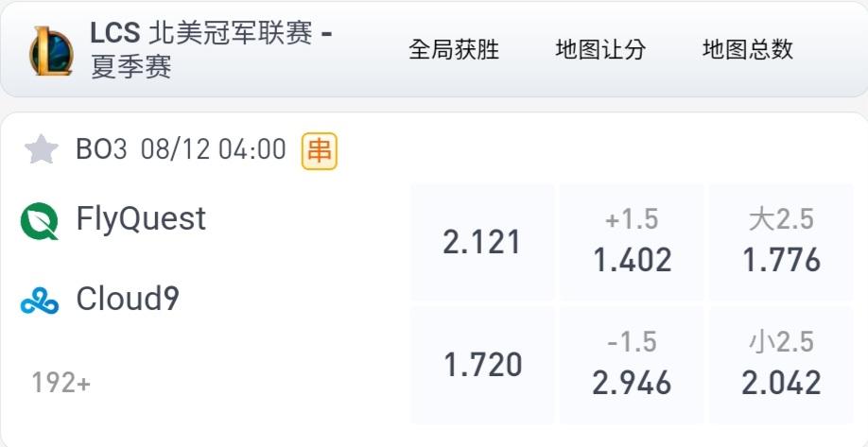Screen dimensions: 868x447
Task: Pick FlyQuest match winner odds 2.121
Action: pyautogui.click(x=482, y=242)
